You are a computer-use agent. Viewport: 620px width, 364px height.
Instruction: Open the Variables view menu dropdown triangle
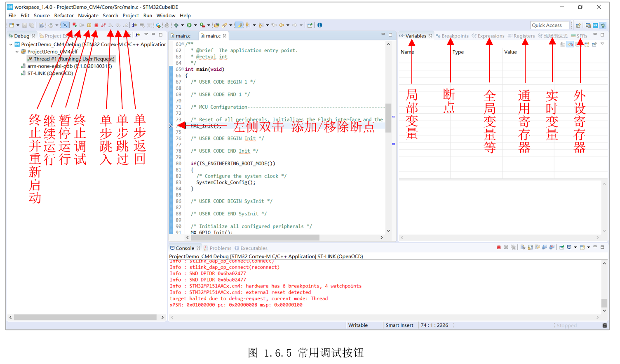602,44
